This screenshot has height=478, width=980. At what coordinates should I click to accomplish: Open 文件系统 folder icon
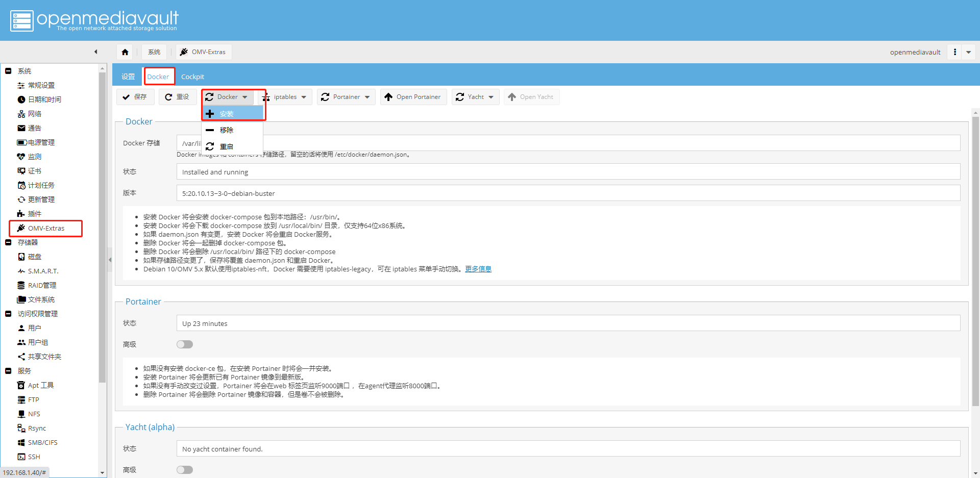[21, 299]
